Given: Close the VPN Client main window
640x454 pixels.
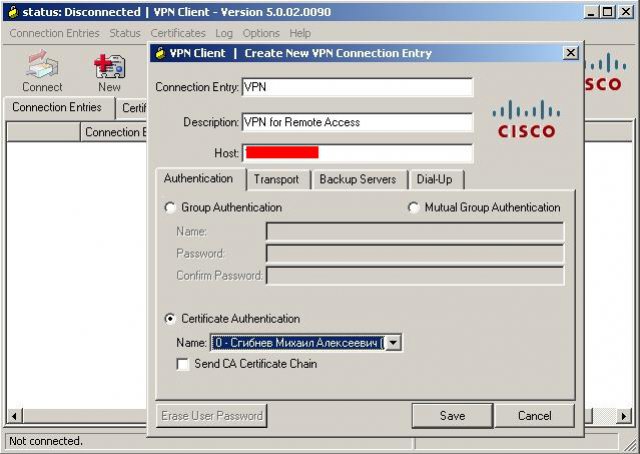Looking at the screenshot, I should point(625,12).
